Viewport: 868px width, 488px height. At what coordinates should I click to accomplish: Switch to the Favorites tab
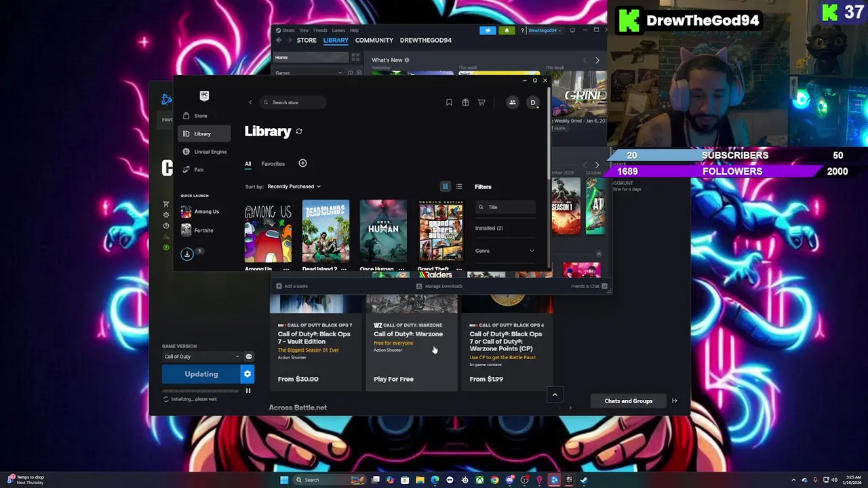273,163
